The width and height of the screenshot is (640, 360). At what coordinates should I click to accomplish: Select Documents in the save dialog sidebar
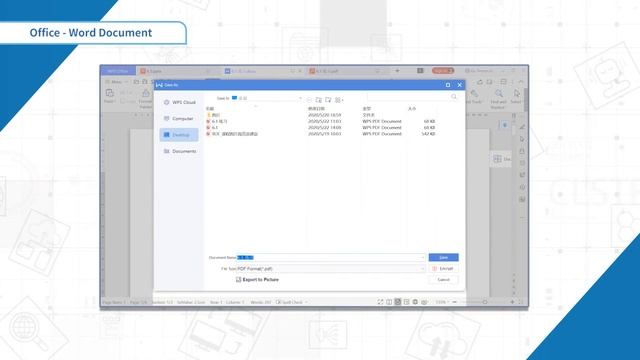(179, 151)
